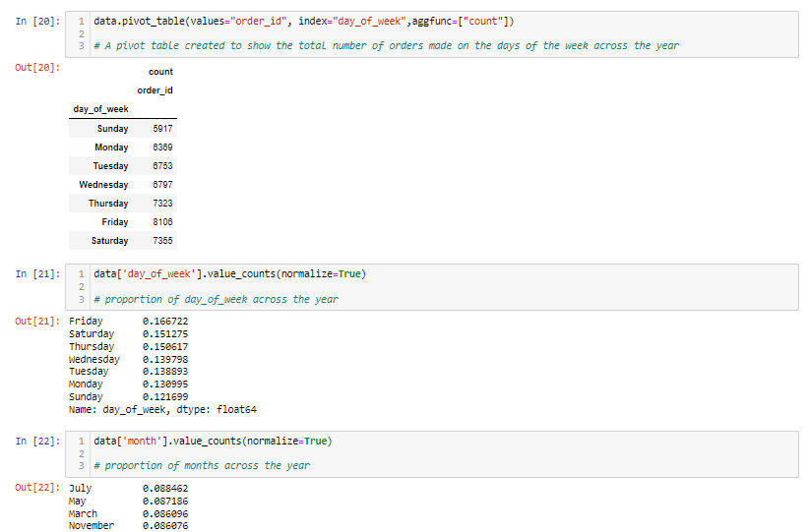
Task: Click the 'Friday' label in Out[21] output
Action: [x=86, y=322]
